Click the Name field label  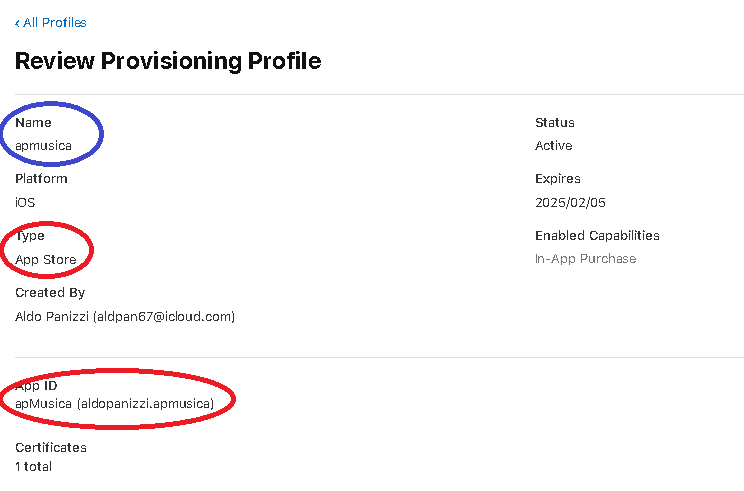(34, 123)
